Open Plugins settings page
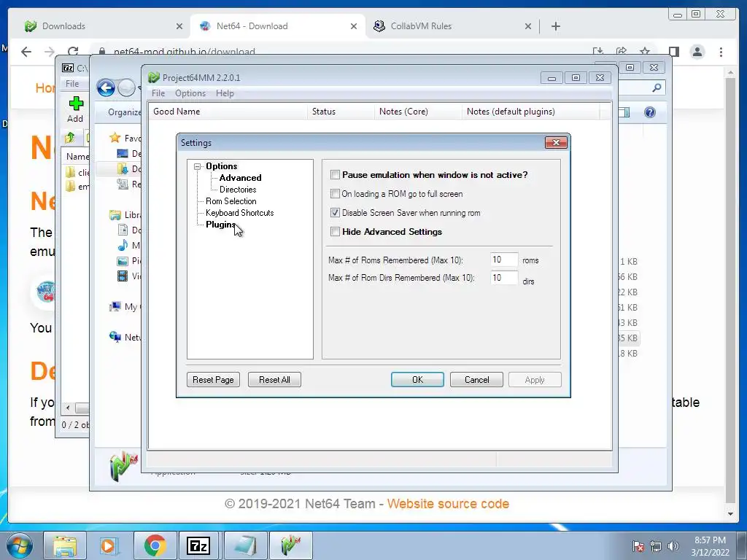This screenshot has width=747, height=560. click(220, 225)
